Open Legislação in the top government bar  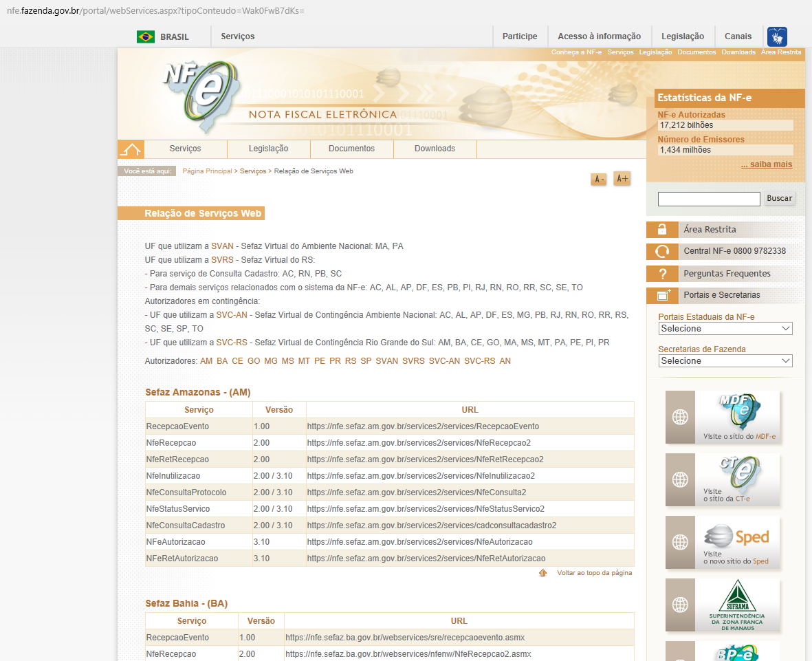click(683, 36)
